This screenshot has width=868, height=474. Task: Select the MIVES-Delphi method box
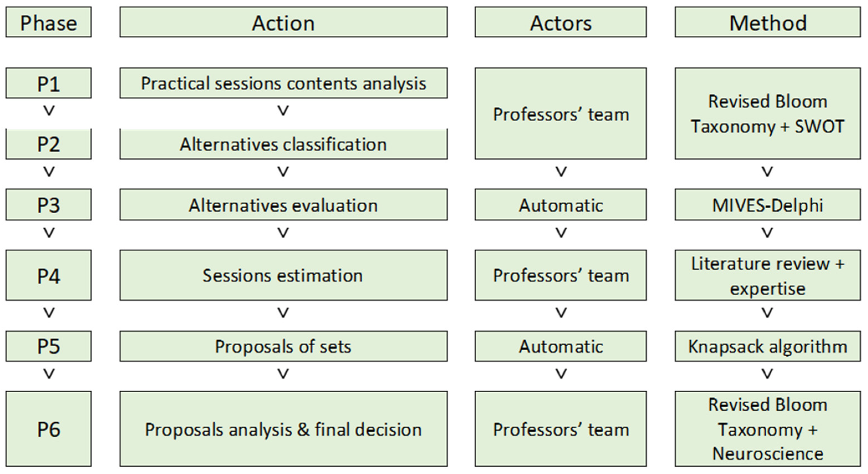[x=767, y=205]
